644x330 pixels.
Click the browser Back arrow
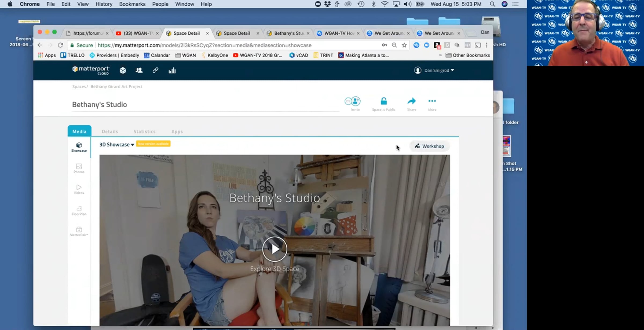click(40, 45)
